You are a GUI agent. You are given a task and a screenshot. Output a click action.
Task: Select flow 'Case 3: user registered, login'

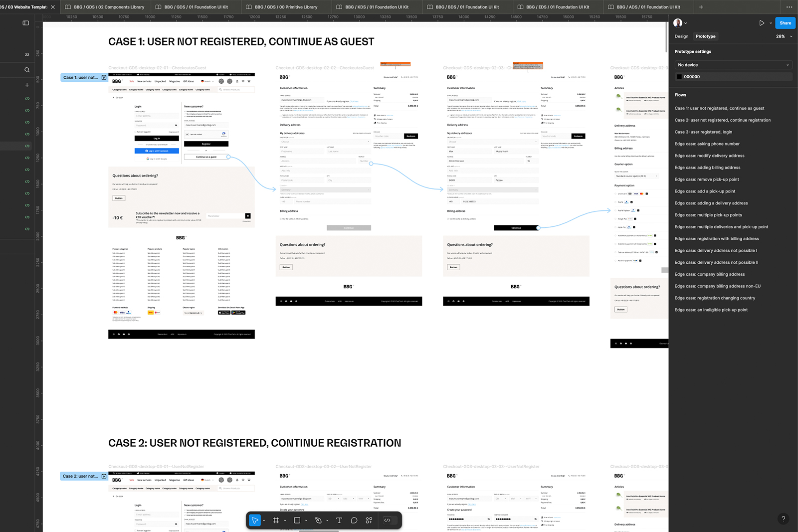703,132
